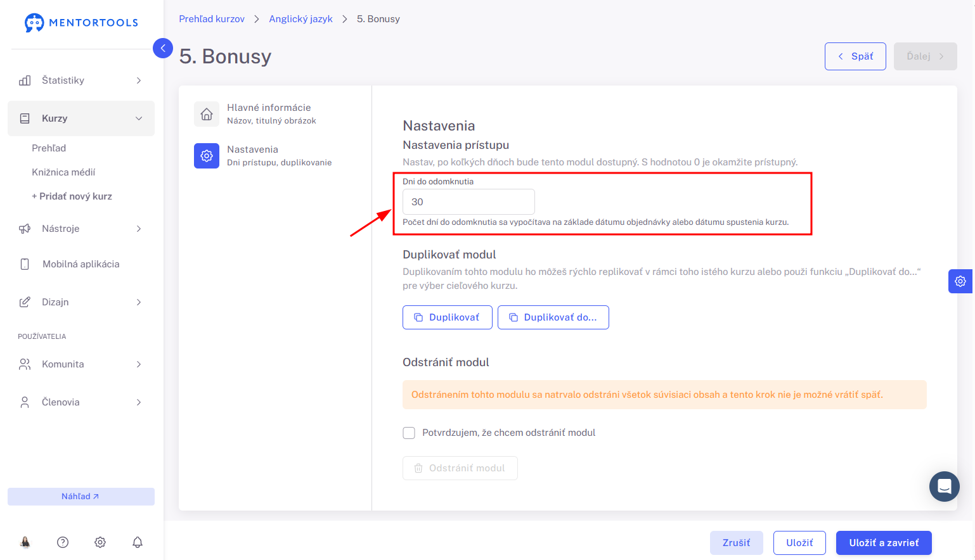Open Hlavné informácie home icon
975x560 pixels.
pyautogui.click(x=207, y=114)
